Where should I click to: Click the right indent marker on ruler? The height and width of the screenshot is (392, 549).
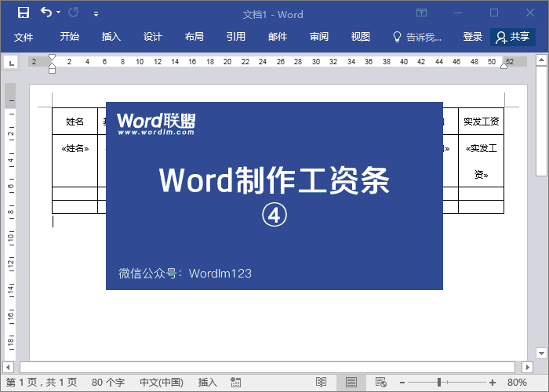pyautogui.click(x=504, y=65)
